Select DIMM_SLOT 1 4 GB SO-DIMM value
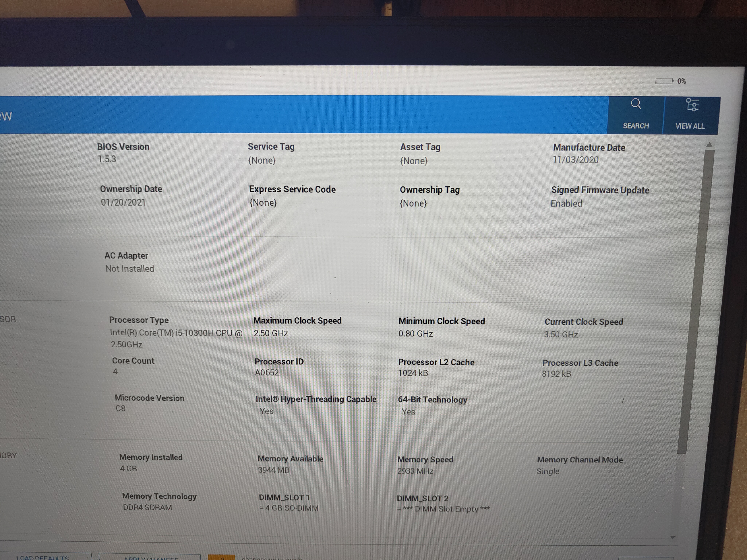This screenshot has height=560, width=747. [289, 508]
